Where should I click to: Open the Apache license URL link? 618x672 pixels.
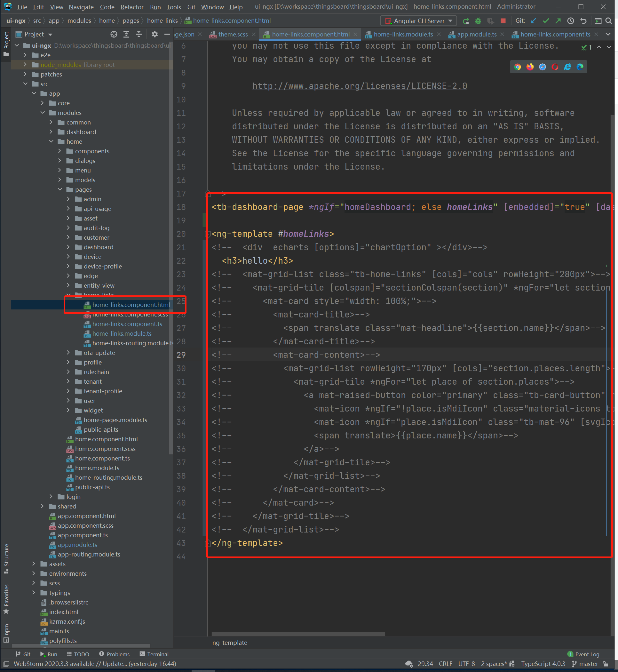[360, 86]
